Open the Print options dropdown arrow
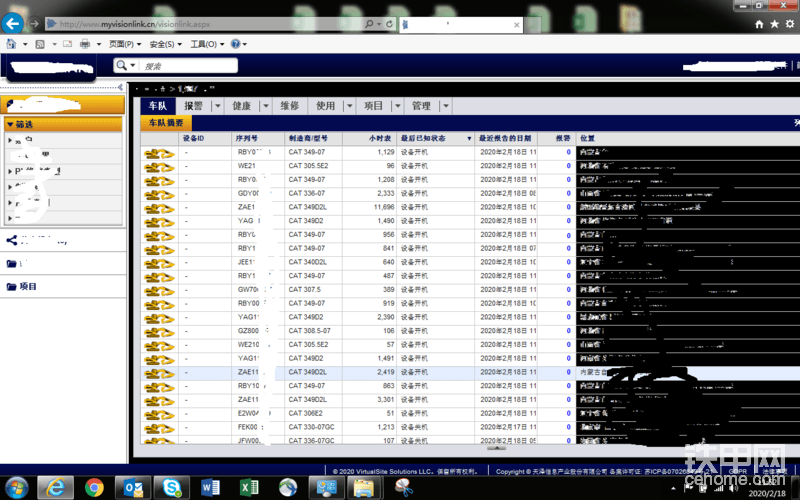The image size is (800, 500). [x=99, y=44]
